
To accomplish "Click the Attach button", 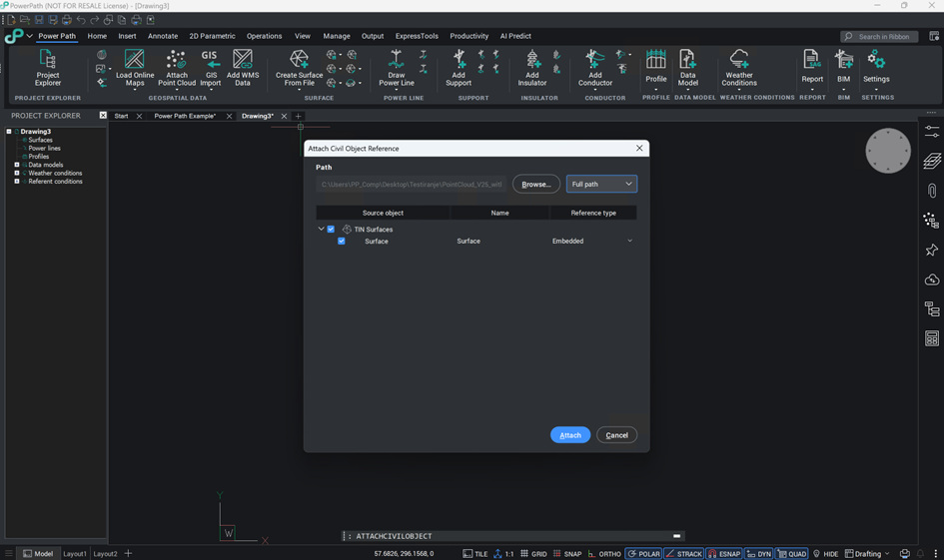I will click(x=570, y=435).
